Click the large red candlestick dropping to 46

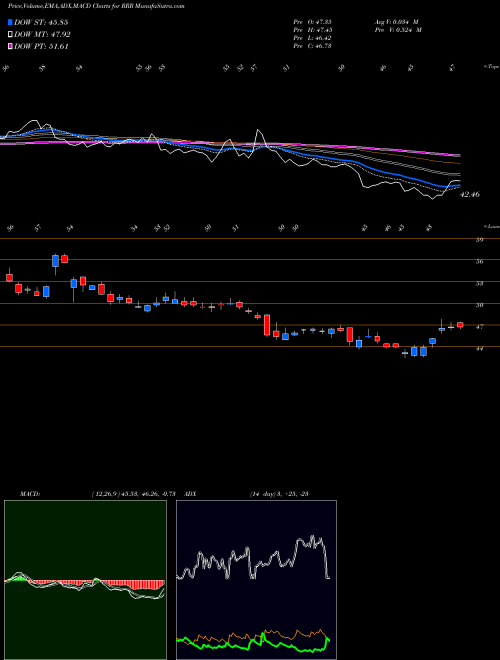click(x=267, y=325)
